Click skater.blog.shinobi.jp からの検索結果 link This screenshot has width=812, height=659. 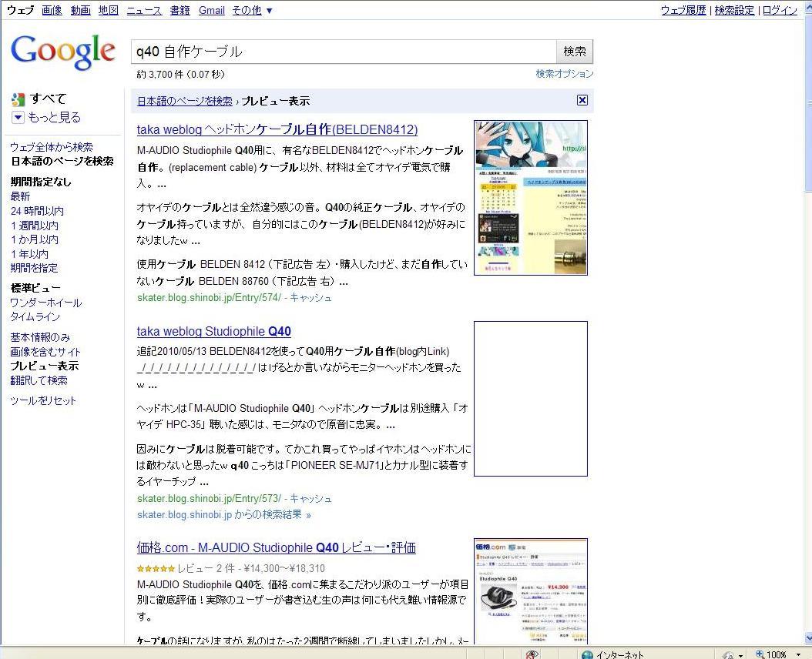[x=223, y=514]
